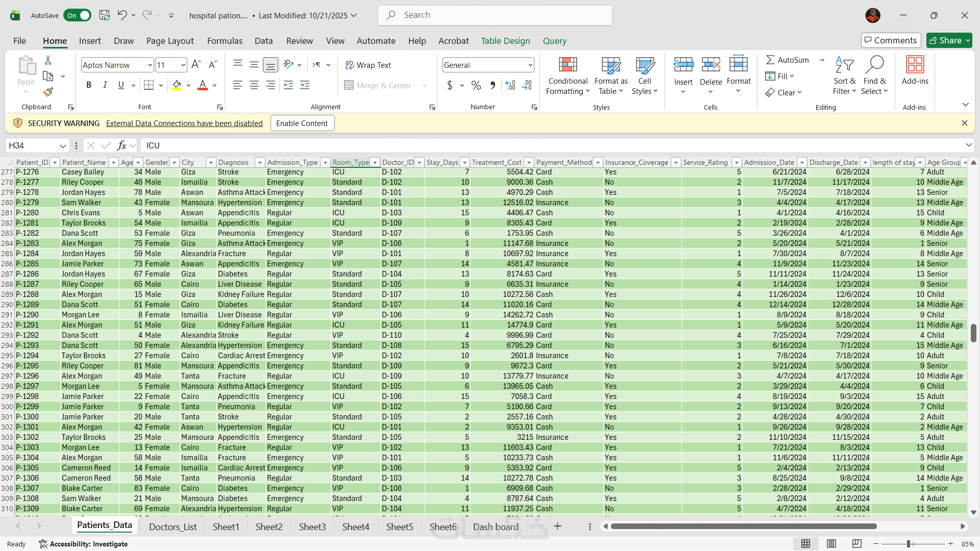Click the Find & Select magnifier

(875, 65)
